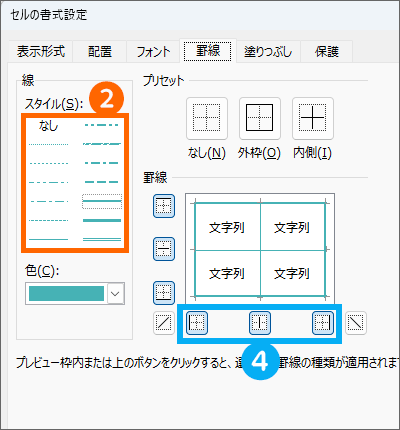Click the border preview box center
Image resolution: width=400 pixels, height=430 pixels.
click(260, 249)
